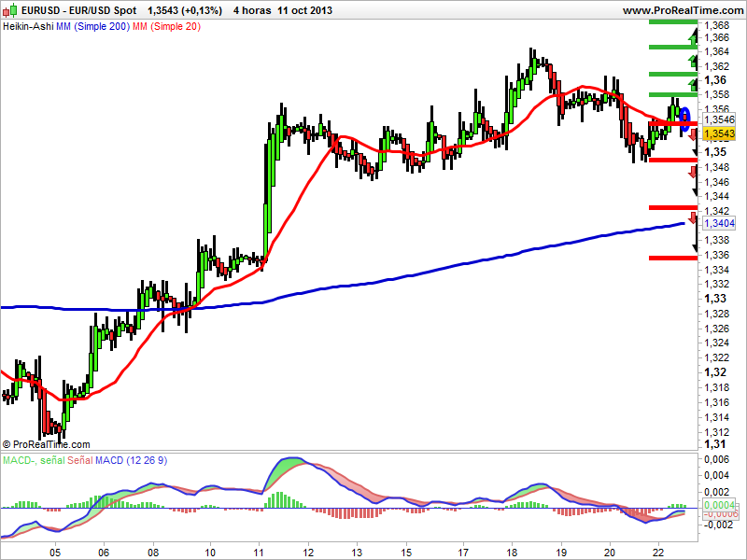Click the MM (Simple 20) label

pyautogui.click(x=166, y=27)
